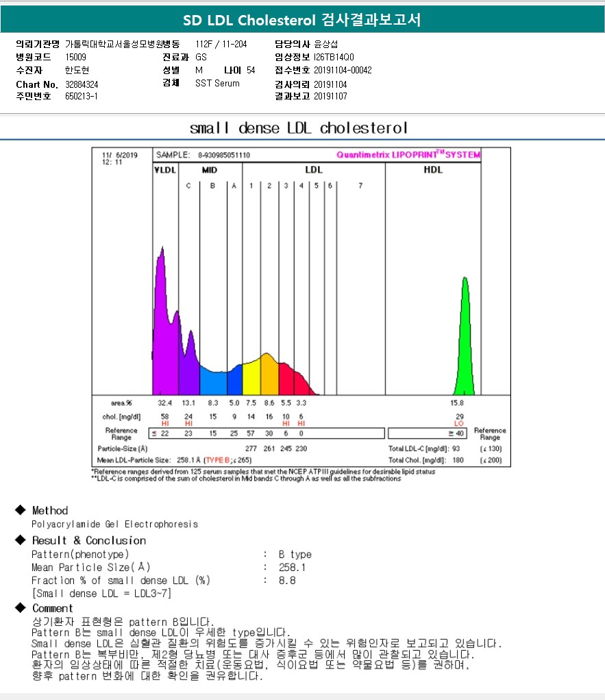Viewport: 605px width, 700px height.
Task: Click the orange LDL 2 band
Action: 269,375
